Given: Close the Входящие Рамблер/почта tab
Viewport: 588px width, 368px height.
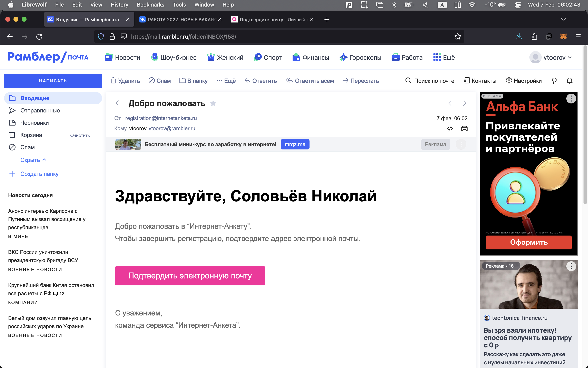Looking at the screenshot, I should coord(128,19).
